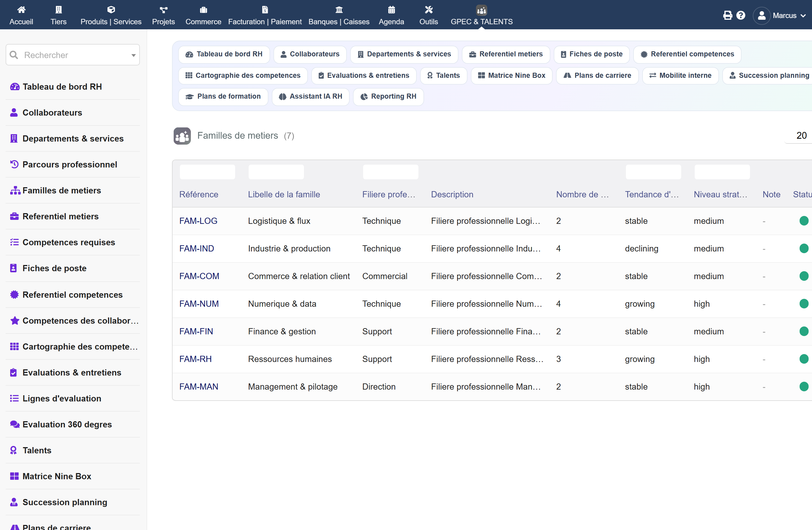Click the green status dot for FAM-LOG
Screen dimensions: 812x530
click(804, 221)
